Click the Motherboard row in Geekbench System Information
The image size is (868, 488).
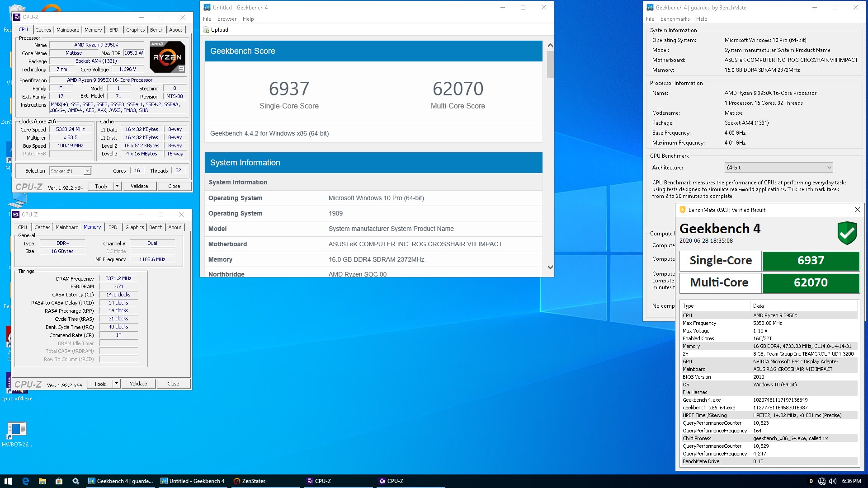pyautogui.click(x=373, y=244)
